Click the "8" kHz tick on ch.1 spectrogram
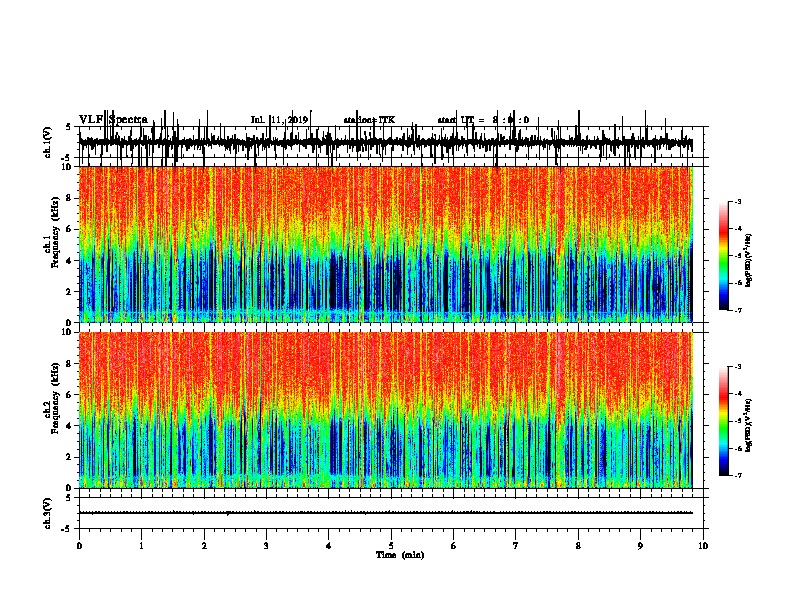This screenshot has height=612, width=792. pos(70,198)
